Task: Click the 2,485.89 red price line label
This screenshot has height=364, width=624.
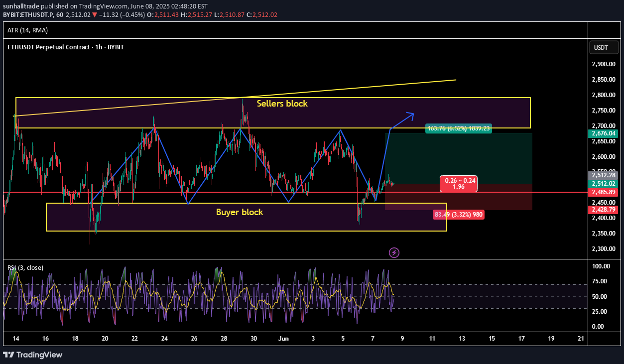Action: pyautogui.click(x=603, y=192)
